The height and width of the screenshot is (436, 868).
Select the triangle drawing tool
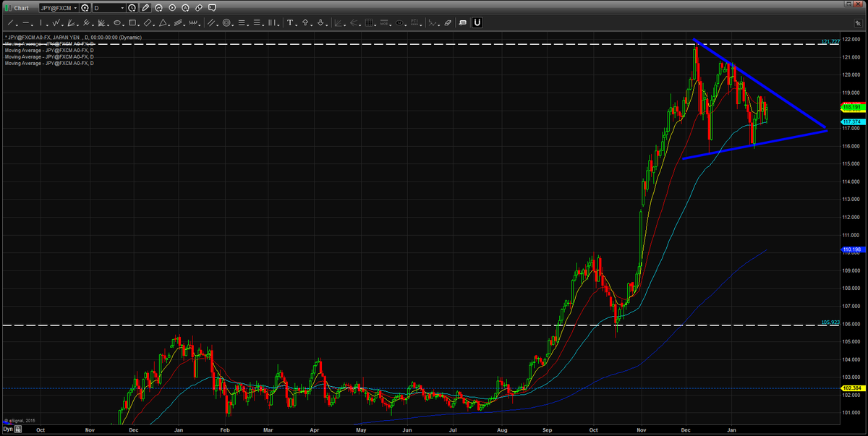point(163,22)
